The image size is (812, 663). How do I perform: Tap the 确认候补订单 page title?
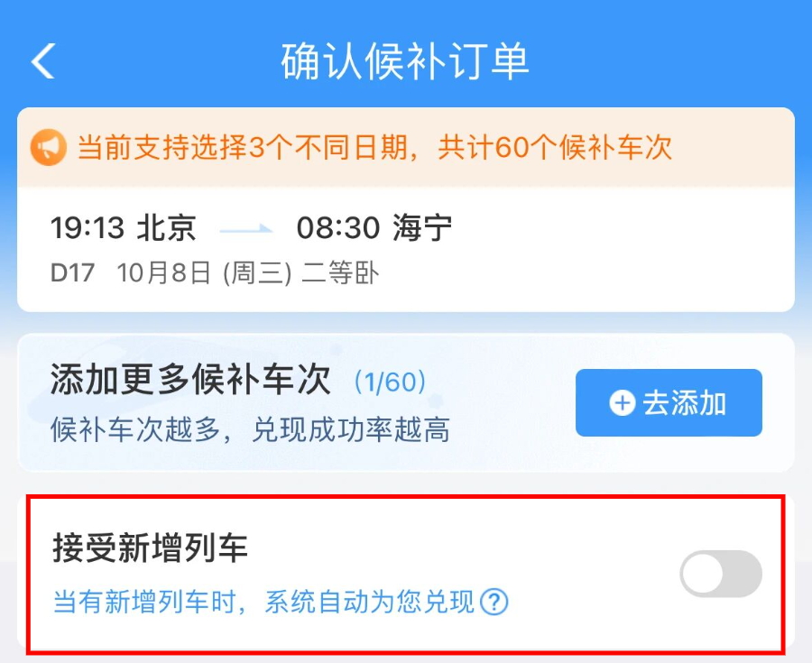(x=405, y=61)
